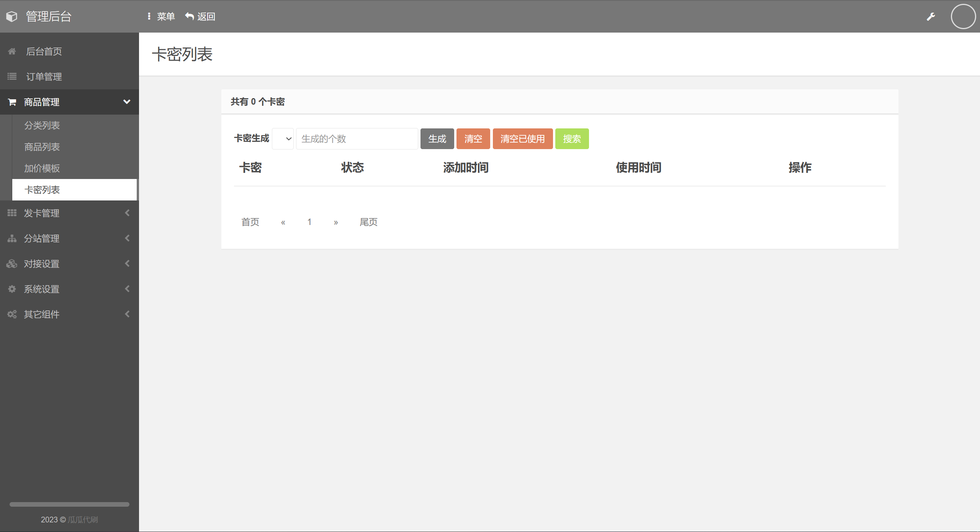This screenshot has width=980, height=532.
Task: Click the sidebar horizontal scrollbar
Action: pyautogui.click(x=69, y=504)
